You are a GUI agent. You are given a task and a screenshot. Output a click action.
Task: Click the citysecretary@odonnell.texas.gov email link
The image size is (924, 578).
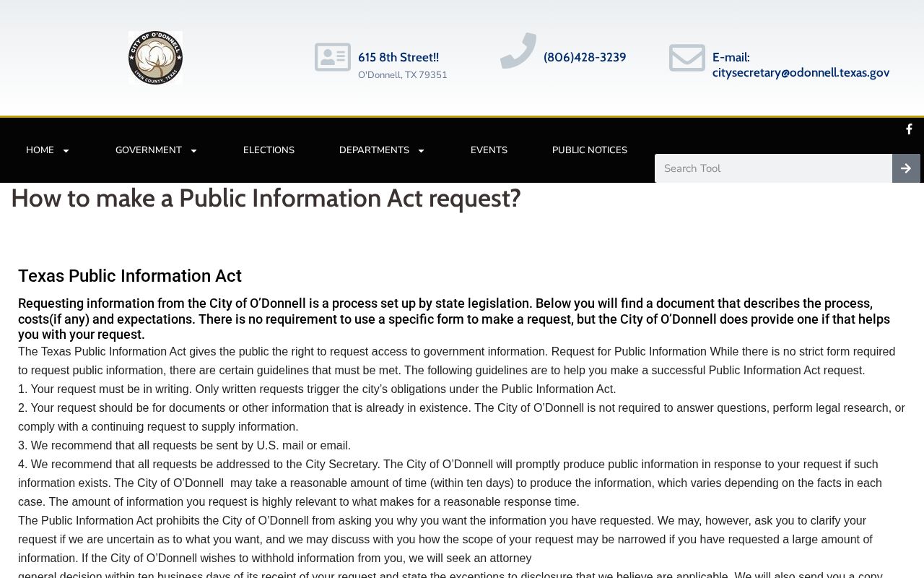point(801,72)
